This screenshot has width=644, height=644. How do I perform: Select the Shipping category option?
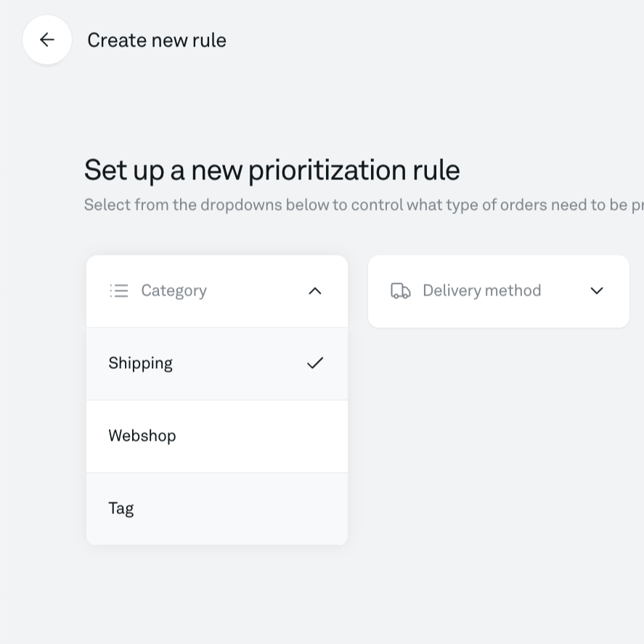click(217, 364)
